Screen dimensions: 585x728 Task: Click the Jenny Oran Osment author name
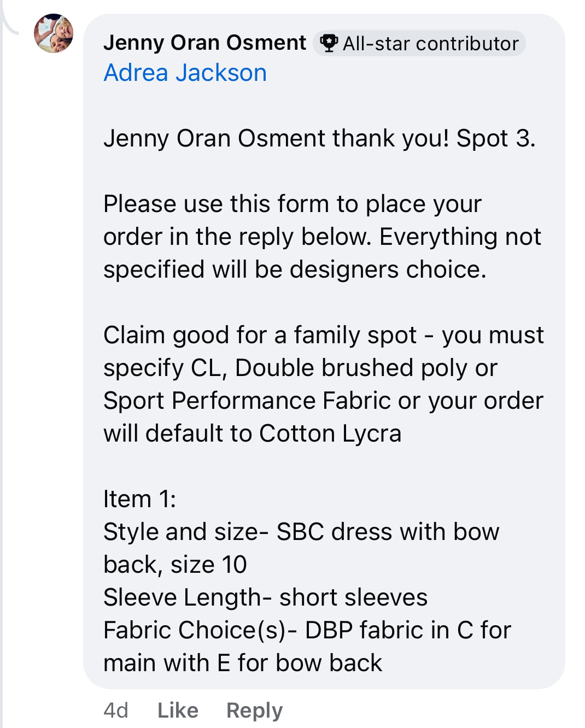[204, 43]
